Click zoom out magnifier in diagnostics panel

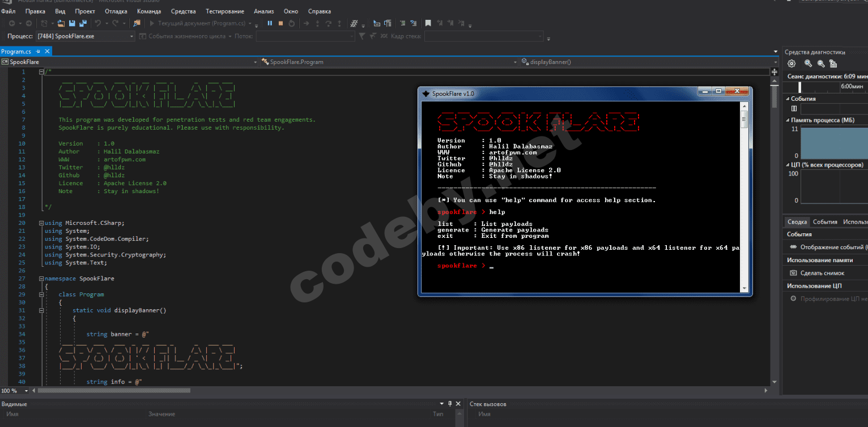point(821,63)
